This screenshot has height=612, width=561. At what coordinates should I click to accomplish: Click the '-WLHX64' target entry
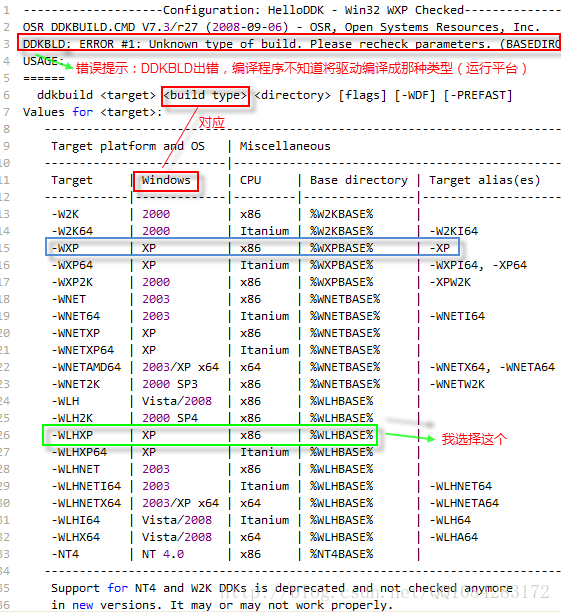tap(76, 537)
